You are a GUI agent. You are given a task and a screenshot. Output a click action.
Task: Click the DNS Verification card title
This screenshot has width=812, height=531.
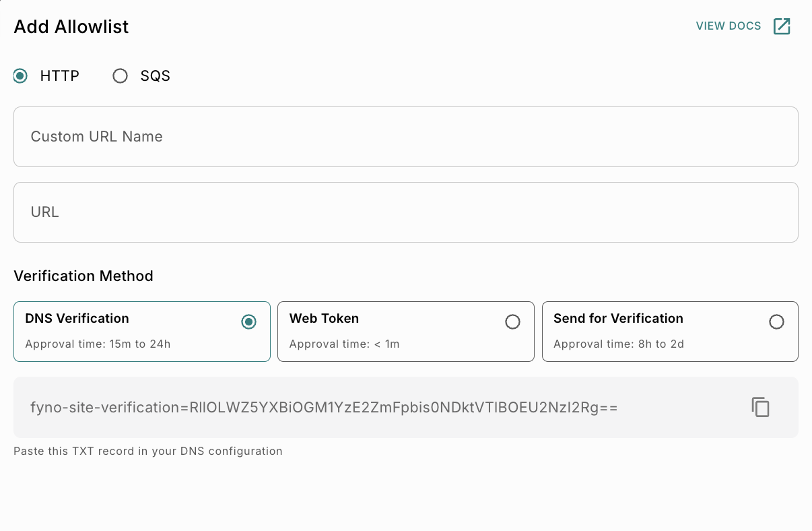77,318
